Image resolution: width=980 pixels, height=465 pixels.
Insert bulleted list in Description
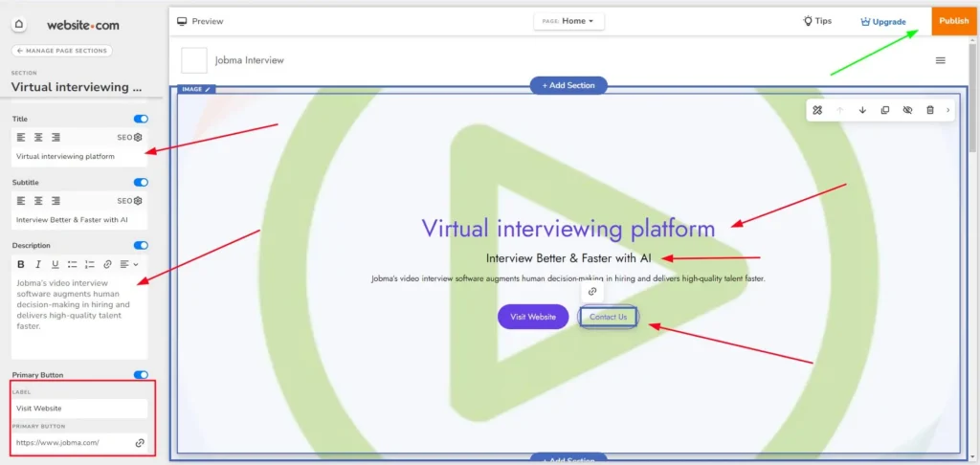click(73, 264)
